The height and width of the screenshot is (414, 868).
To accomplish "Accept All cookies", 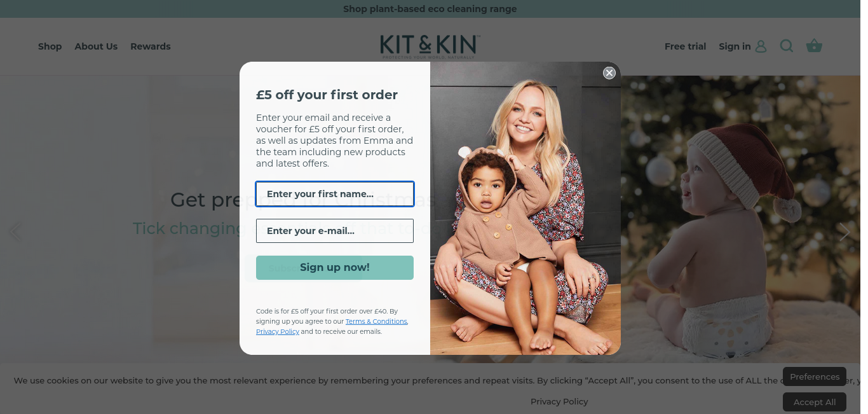I will pyautogui.click(x=815, y=402).
